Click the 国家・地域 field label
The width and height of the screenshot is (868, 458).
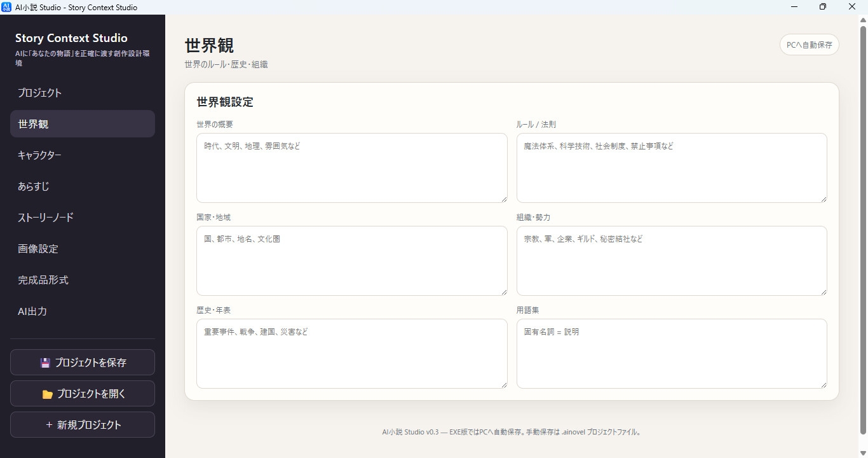coord(214,218)
